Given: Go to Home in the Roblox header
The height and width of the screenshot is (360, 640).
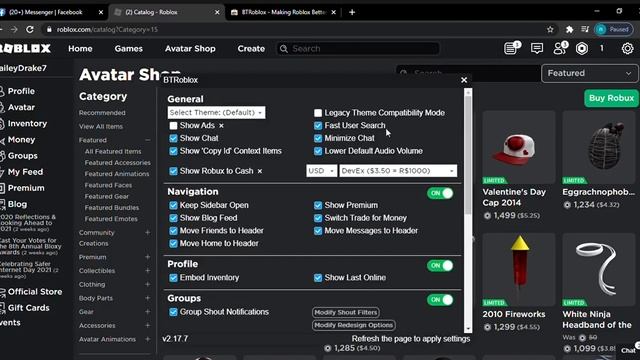Looking at the screenshot, I should [x=80, y=49].
